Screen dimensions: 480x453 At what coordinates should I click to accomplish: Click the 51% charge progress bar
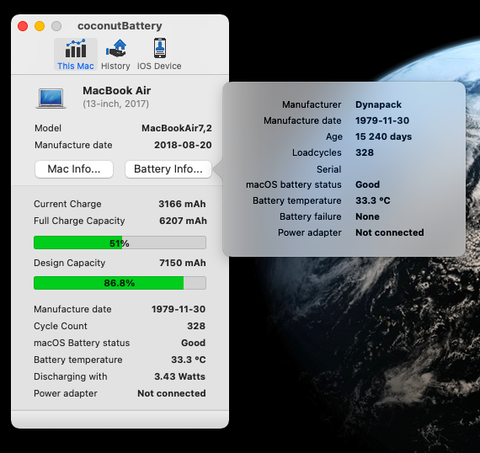[x=120, y=243]
